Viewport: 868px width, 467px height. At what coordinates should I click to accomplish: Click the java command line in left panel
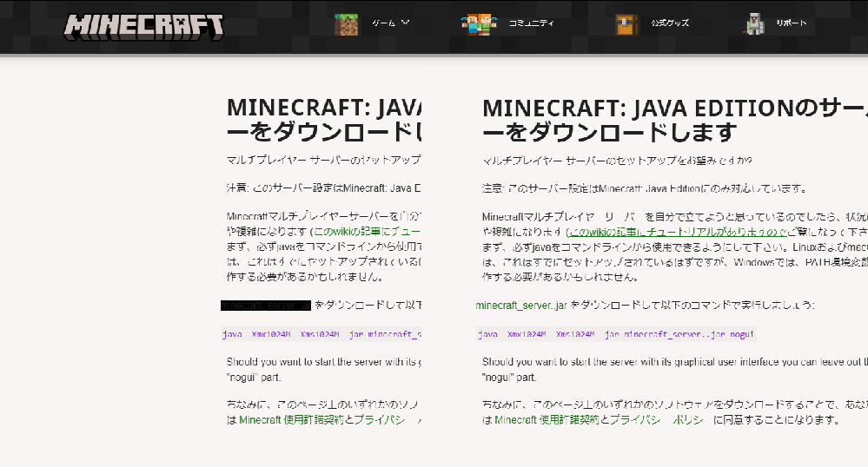tap(321, 335)
